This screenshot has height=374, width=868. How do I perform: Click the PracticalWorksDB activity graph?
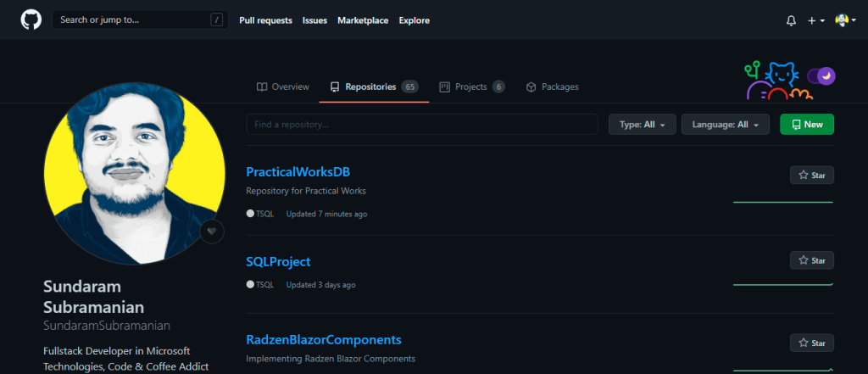click(782, 202)
